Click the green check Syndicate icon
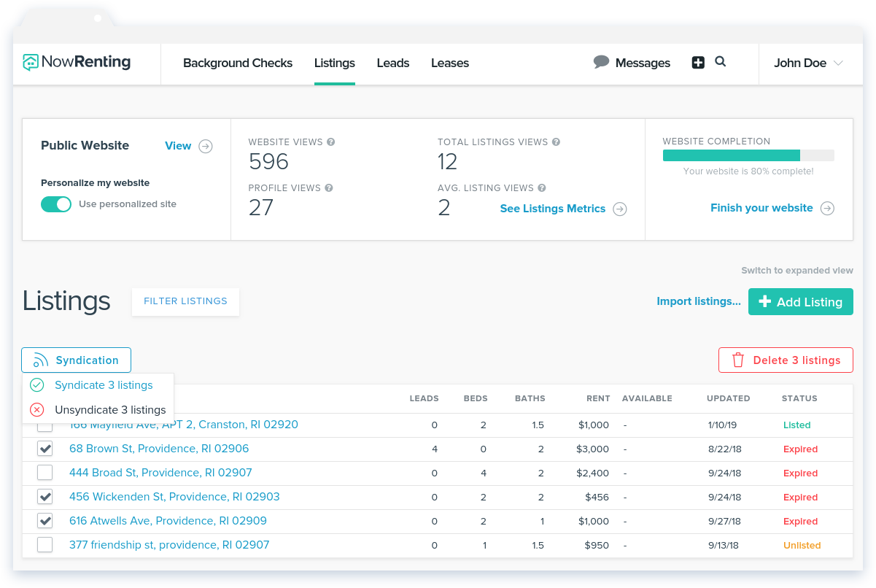Image resolution: width=876 pixels, height=588 pixels. (x=37, y=385)
